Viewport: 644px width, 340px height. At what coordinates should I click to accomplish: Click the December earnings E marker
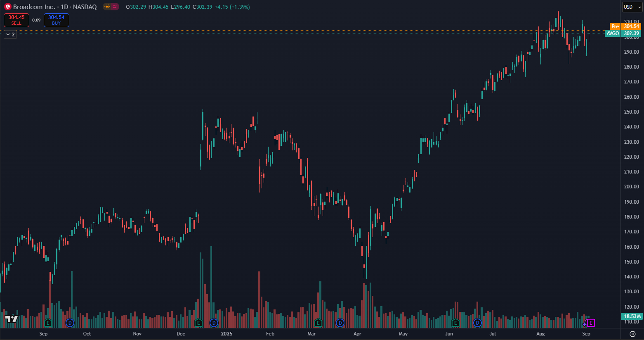click(x=198, y=323)
